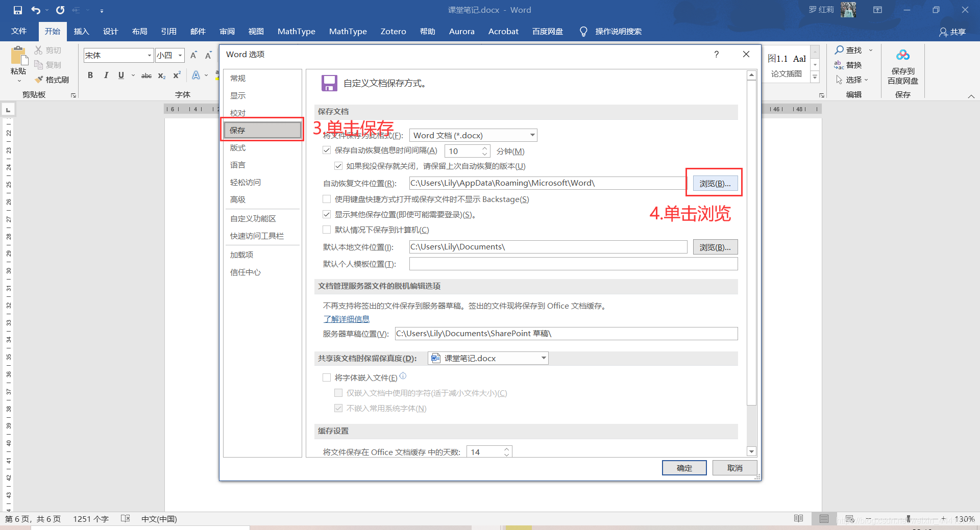980x530 pixels.
Task: Click the zoom slider in status bar
Action: (908, 519)
